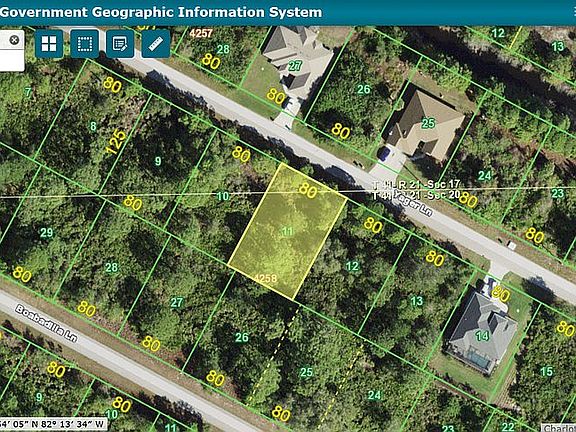Click the T41 R21 Sec 17 label
Viewport: 576px width, 432px height.
[416, 184]
